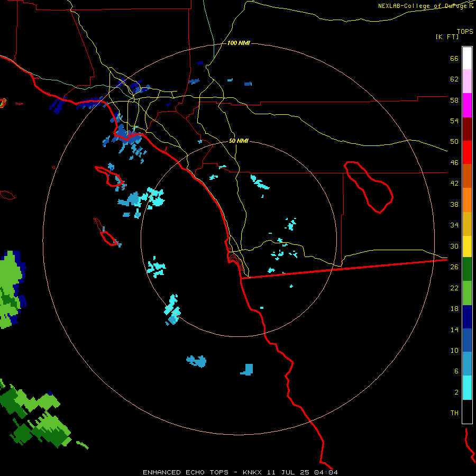
Task: Click the "42" legend value
Action: [x=454, y=184]
